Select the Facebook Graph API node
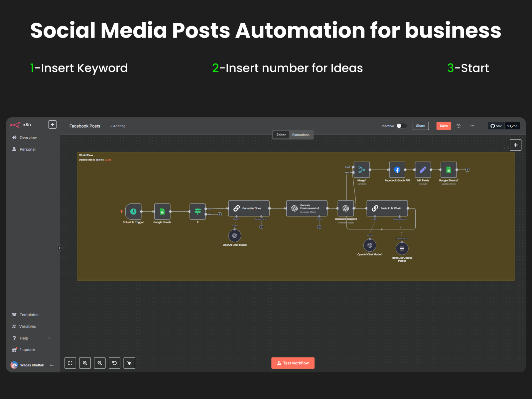Image resolution: width=532 pixels, height=399 pixels. tap(397, 170)
